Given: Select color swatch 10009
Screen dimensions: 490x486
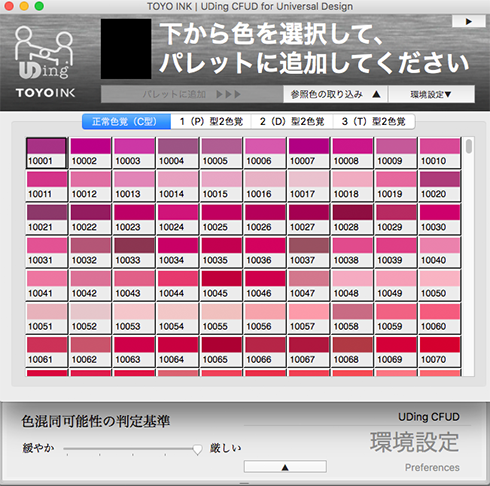Looking at the screenshot, I should [x=396, y=153].
